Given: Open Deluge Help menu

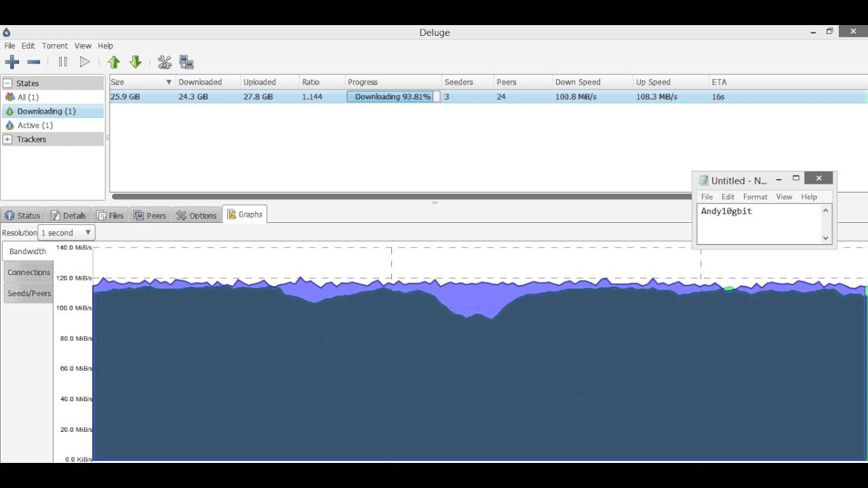Looking at the screenshot, I should [105, 46].
